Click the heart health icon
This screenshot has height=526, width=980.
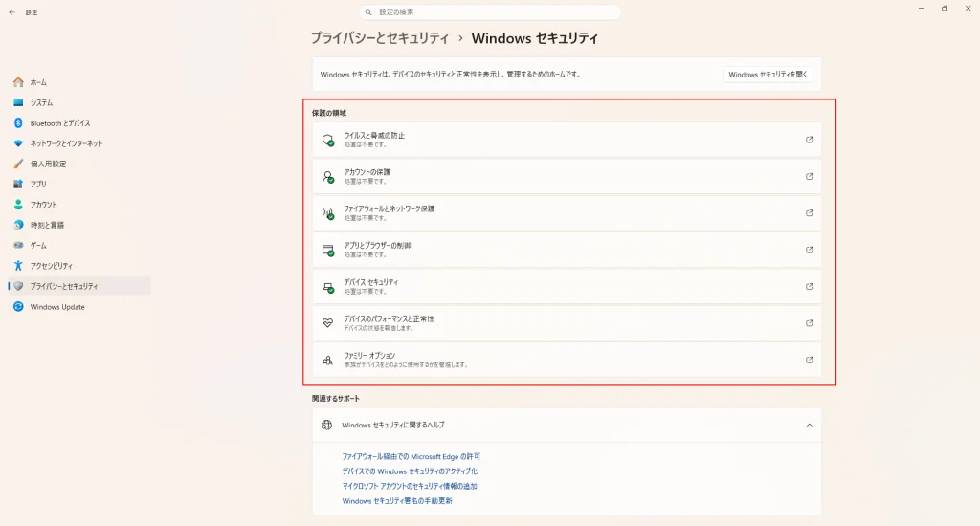pos(327,323)
